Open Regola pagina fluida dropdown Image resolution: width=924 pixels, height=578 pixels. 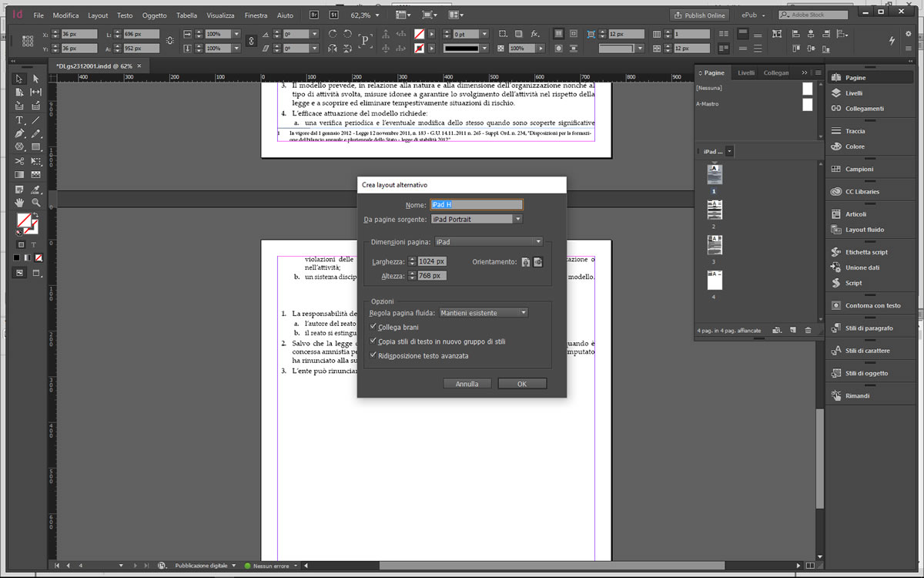pyautogui.click(x=484, y=313)
